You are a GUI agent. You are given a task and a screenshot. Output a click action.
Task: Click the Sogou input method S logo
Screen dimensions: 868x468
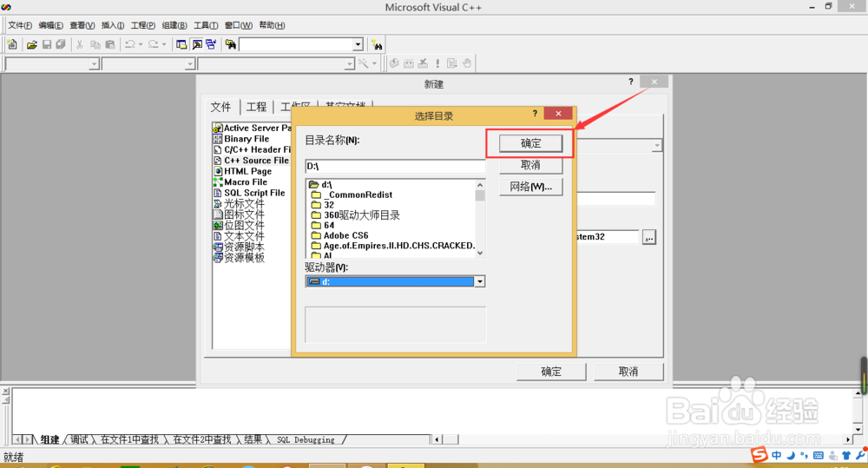[759, 455]
